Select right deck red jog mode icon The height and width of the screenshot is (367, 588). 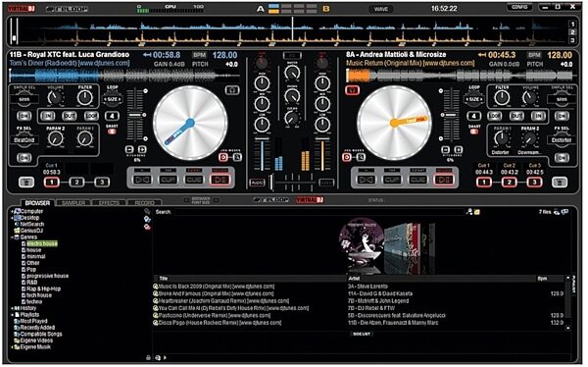(x=347, y=157)
